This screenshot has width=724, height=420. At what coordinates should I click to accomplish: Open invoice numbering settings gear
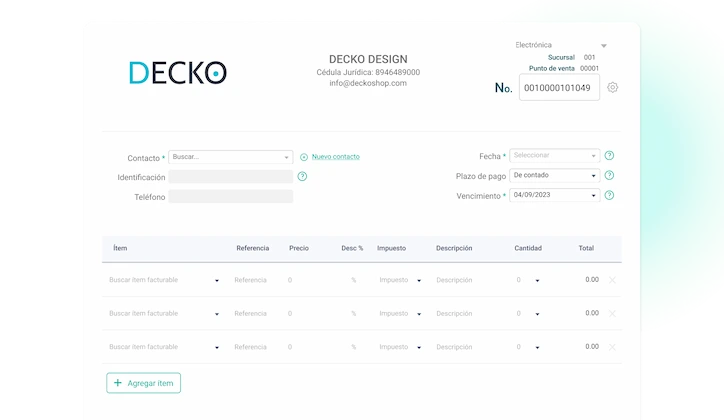tap(612, 87)
